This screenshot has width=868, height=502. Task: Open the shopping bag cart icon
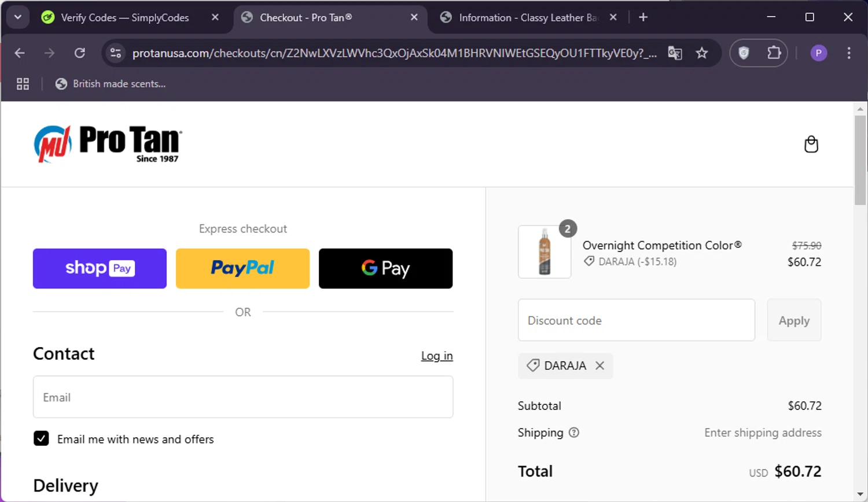pos(811,144)
